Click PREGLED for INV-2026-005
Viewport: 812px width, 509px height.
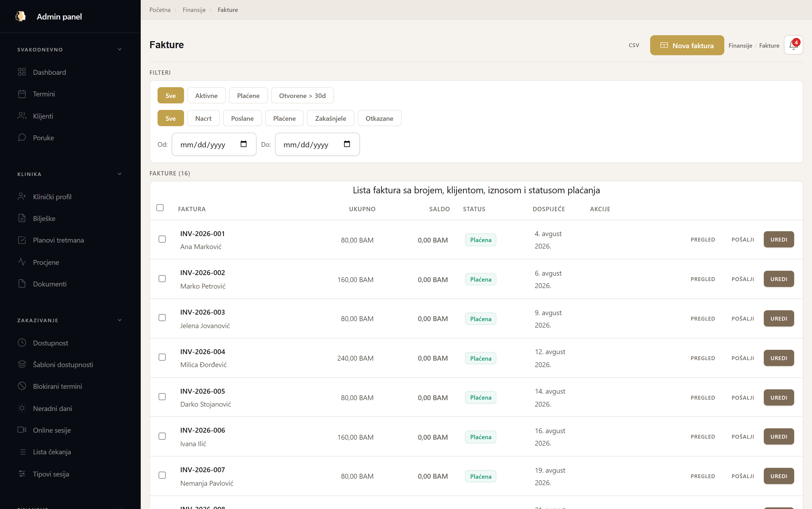703,397
